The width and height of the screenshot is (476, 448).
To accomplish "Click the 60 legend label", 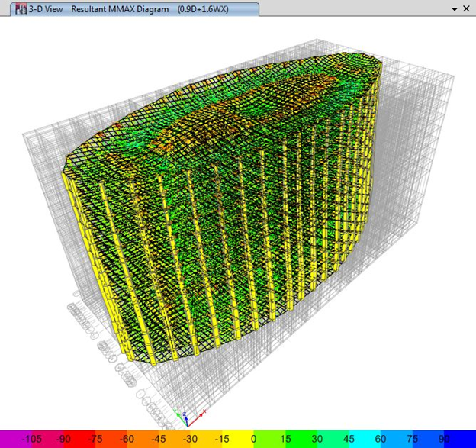I will pos(381,439).
